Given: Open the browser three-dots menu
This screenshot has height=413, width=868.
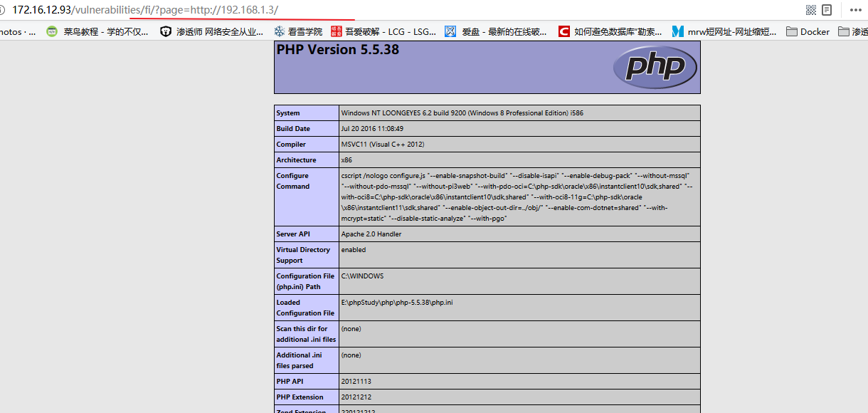Looking at the screenshot, I should coord(855,10).
